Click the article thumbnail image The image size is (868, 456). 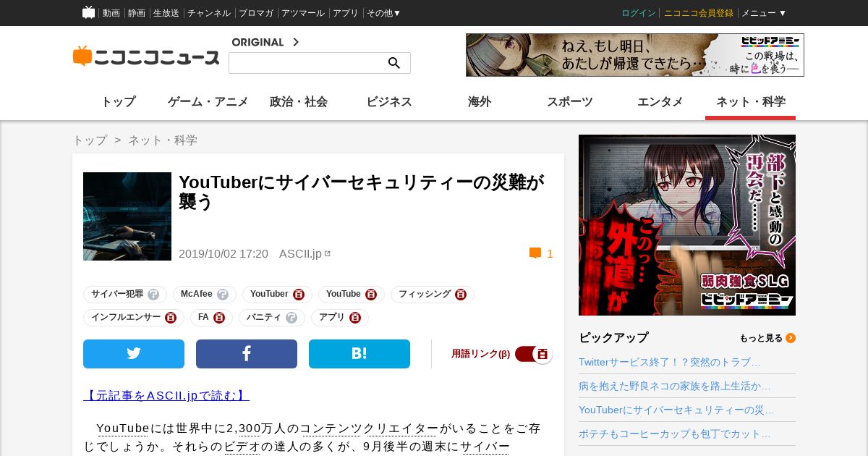pos(127,216)
